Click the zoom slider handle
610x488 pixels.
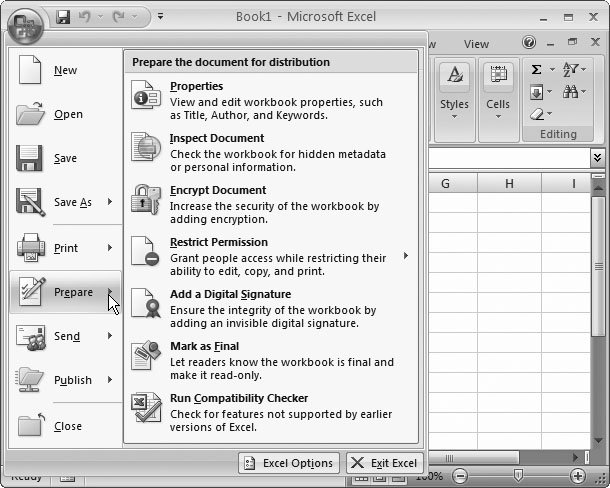pos(517,476)
